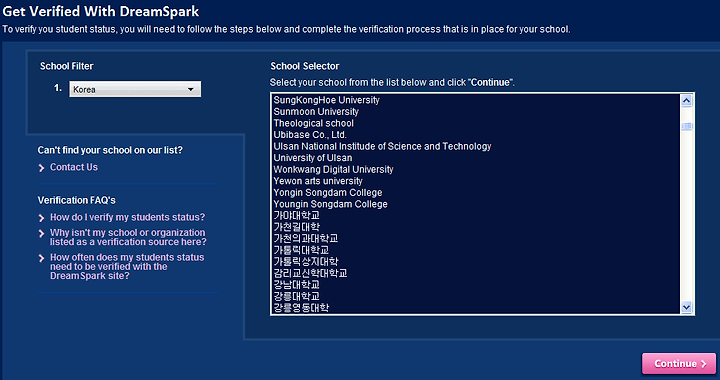Viewport: 720px width, 380px height.
Task: Click the Contact Us link
Action: click(73, 167)
